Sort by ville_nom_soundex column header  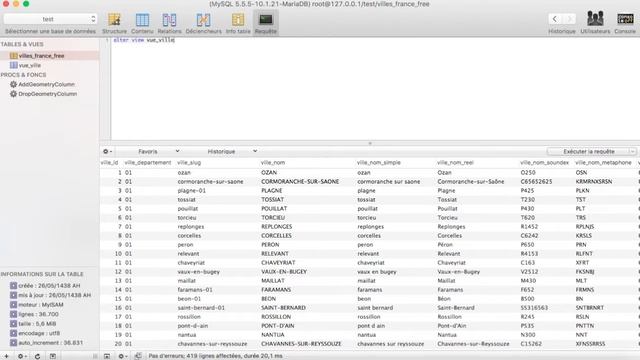tap(544, 162)
